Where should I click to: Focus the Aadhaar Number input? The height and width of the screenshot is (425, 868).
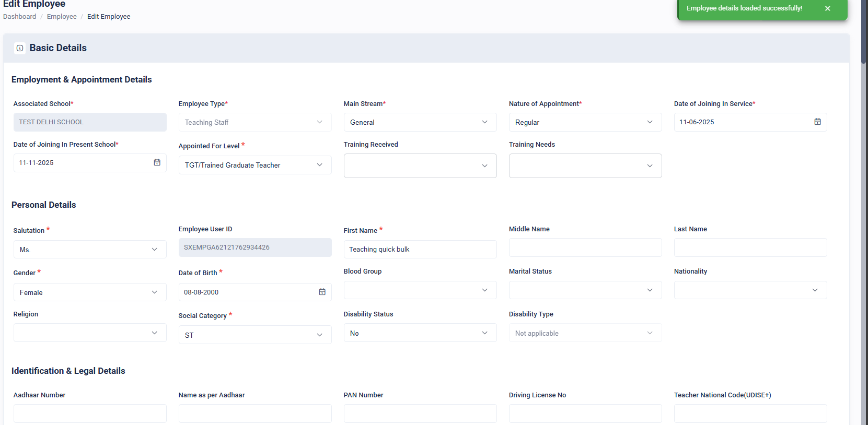[90, 414]
